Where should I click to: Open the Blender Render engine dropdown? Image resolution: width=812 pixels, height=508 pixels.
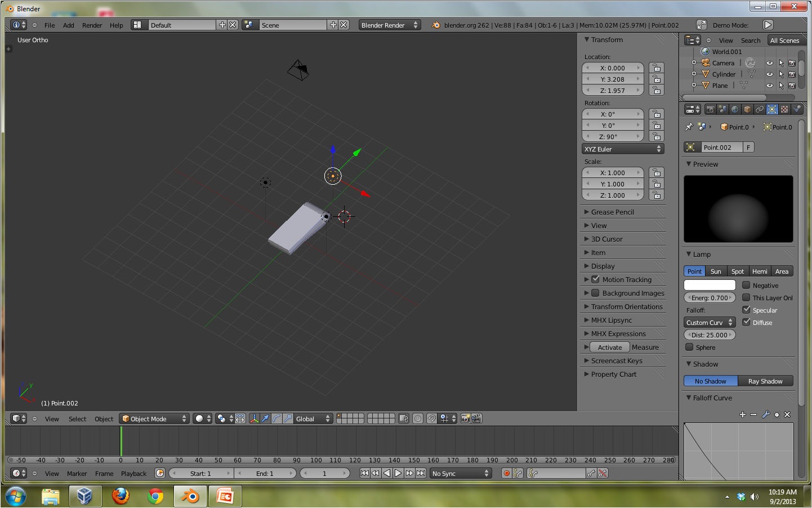[x=390, y=25]
